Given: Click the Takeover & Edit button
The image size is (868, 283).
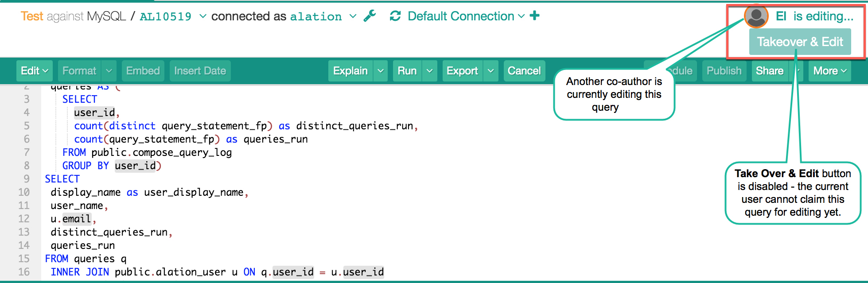Looking at the screenshot, I should (x=800, y=42).
